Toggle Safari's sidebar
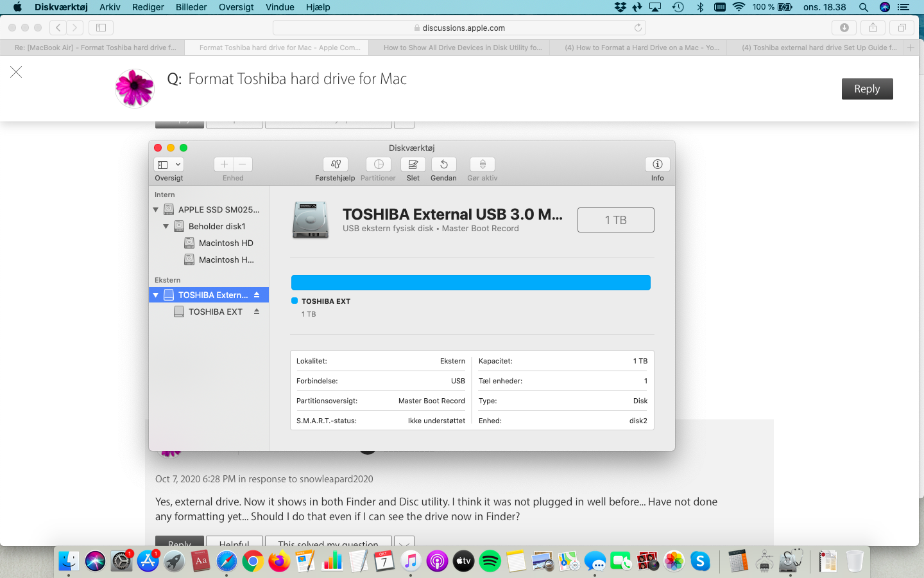 pos(101,28)
